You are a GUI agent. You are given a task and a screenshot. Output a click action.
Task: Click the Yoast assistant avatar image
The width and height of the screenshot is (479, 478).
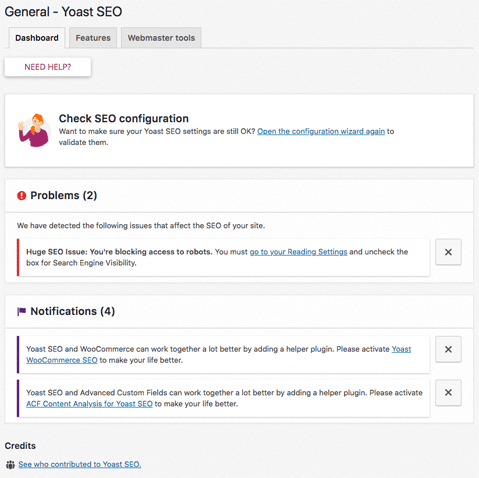pyautogui.click(x=34, y=130)
